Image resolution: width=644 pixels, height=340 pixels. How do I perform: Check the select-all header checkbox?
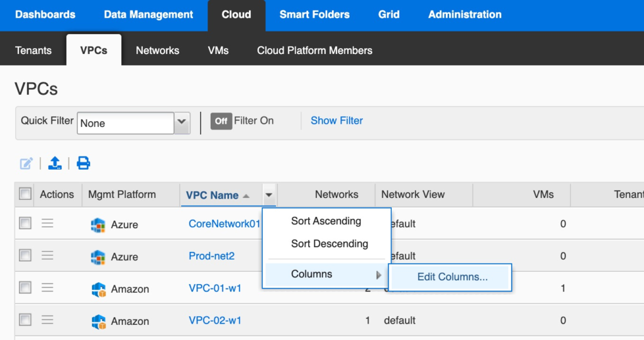click(25, 194)
